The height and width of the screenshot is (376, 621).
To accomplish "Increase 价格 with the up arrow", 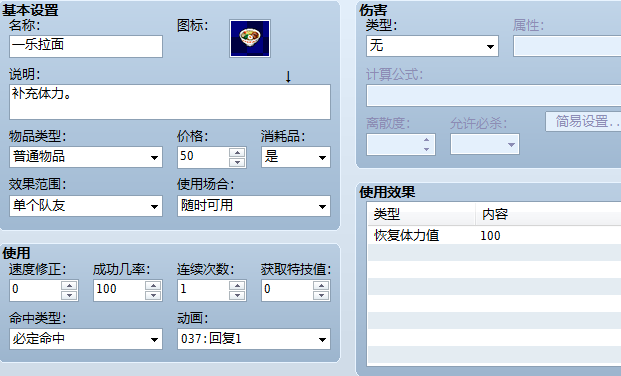I will pyautogui.click(x=237, y=153).
